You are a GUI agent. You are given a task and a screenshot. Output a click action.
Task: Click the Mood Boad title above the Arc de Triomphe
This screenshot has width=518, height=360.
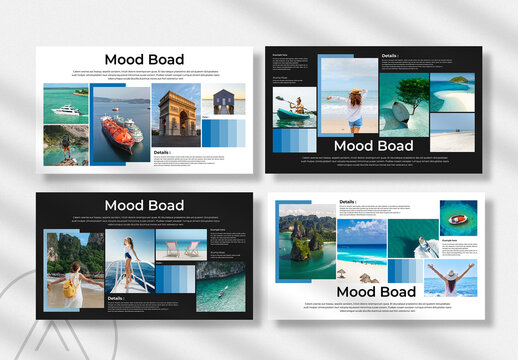pyautogui.click(x=144, y=60)
